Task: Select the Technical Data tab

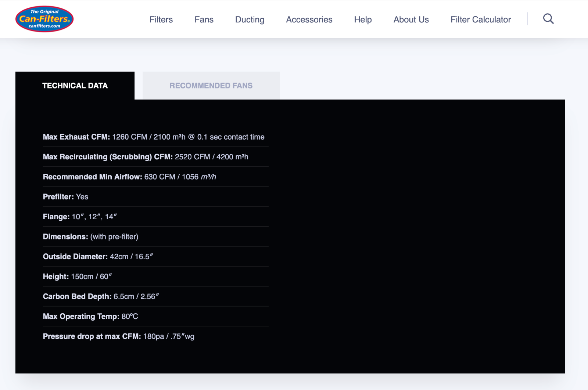Action: [75, 86]
